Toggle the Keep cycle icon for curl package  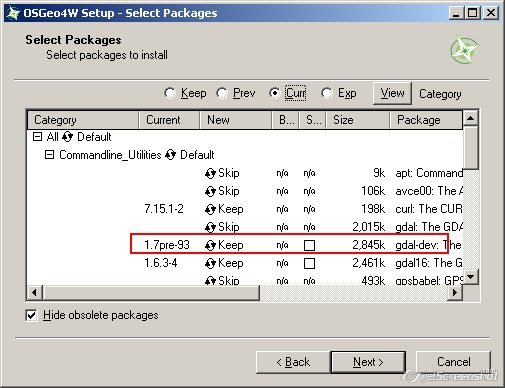pyautogui.click(x=210, y=209)
